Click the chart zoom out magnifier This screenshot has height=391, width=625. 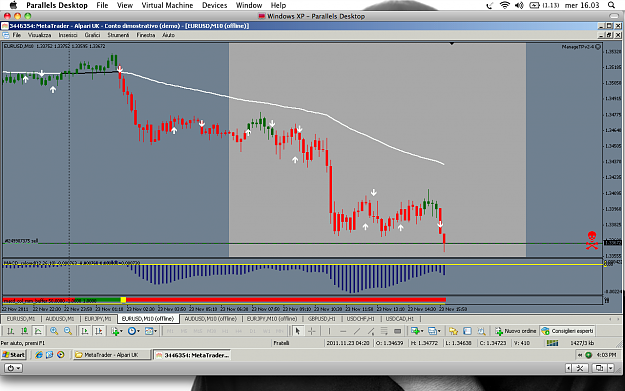68,331
